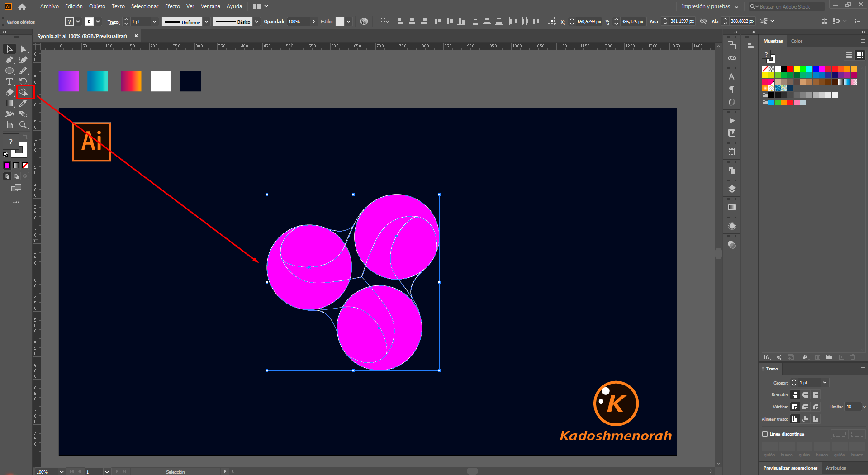Select the Artboard tool
Viewport: 868px width, 475px height.
pos(9,125)
